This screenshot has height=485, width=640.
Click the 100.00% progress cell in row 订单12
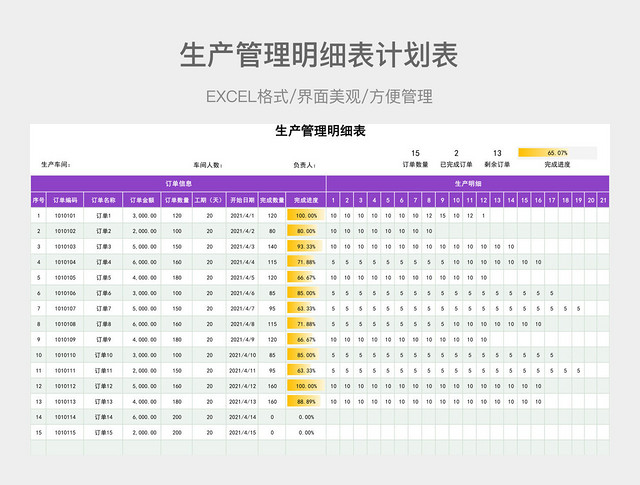pos(306,386)
